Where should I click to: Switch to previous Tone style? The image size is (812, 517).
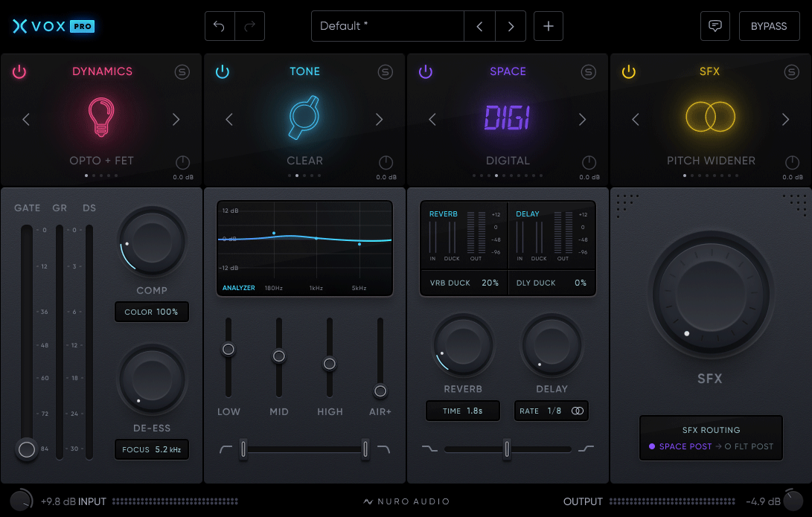tap(229, 120)
